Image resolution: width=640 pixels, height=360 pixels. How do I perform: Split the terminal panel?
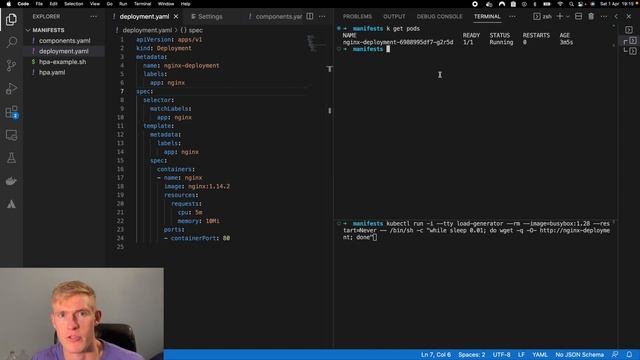point(578,16)
